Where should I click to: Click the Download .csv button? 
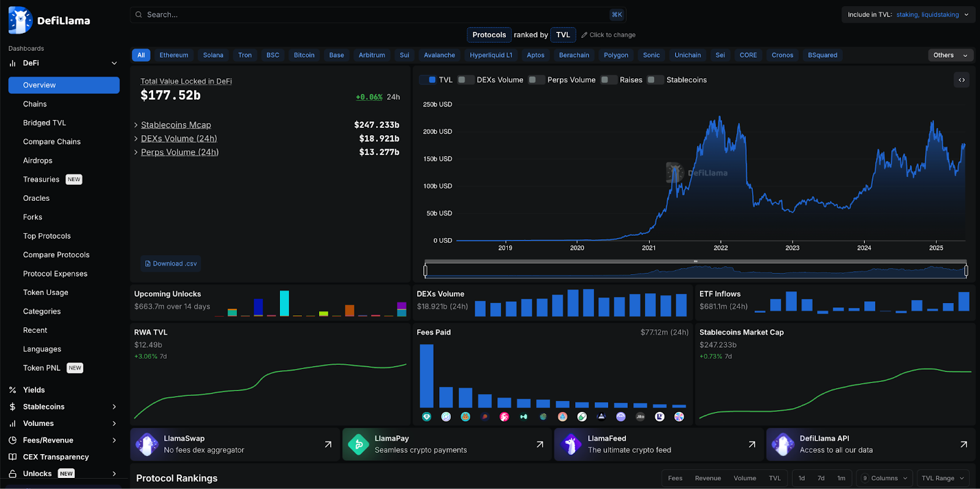coord(171,264)
